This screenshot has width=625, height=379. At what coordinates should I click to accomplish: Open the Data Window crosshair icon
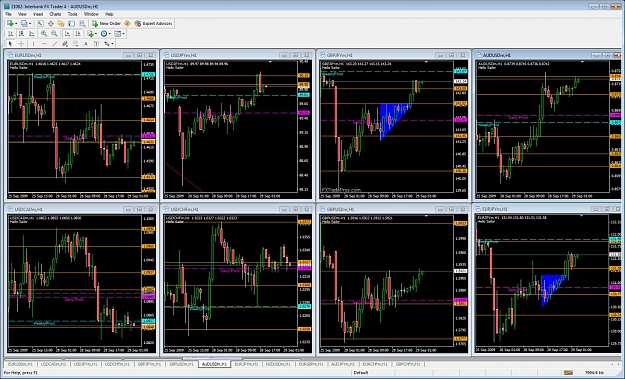tap(51, 24)
